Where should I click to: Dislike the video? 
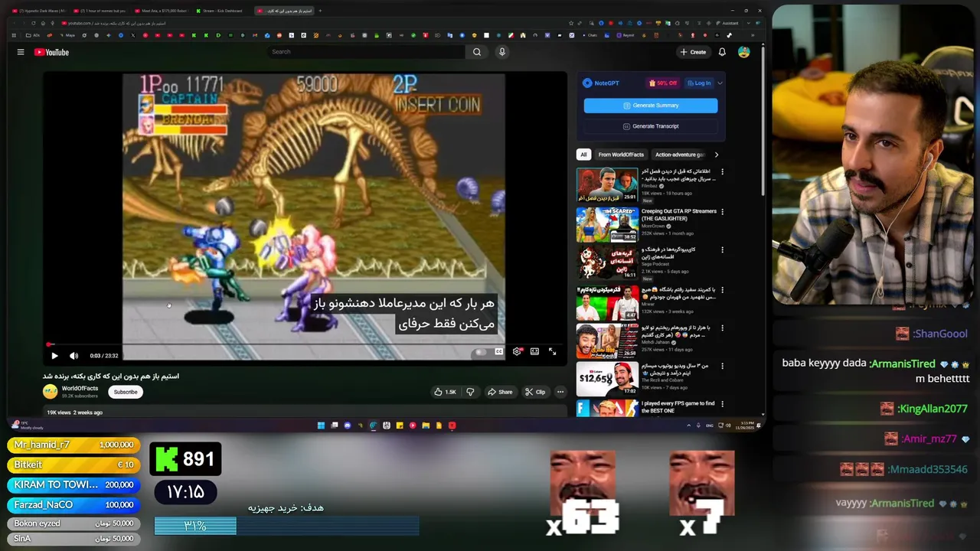pos(470,392)
